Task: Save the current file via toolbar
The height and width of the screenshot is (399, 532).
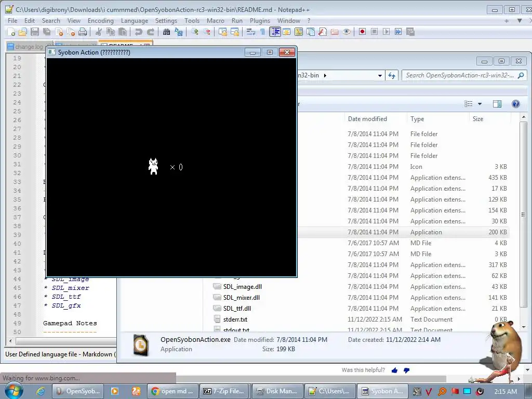Action: pyautogui.click(x=35, y=32)
